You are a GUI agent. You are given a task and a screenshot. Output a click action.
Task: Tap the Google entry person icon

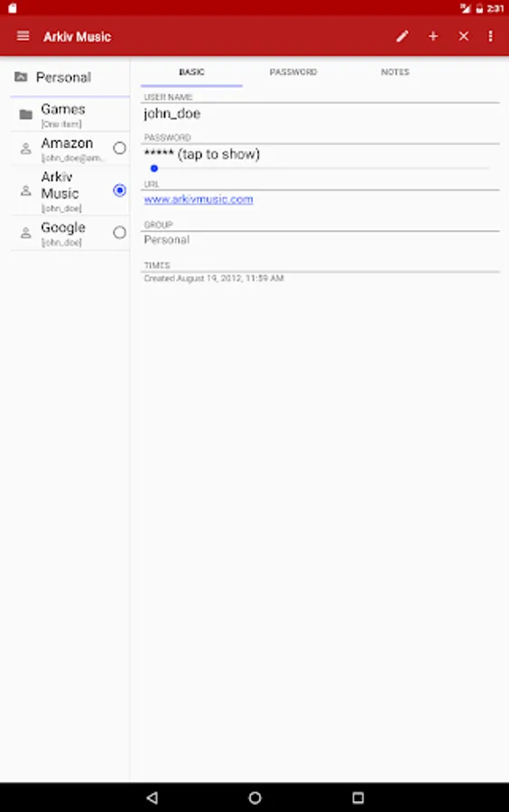coord(25,233)
